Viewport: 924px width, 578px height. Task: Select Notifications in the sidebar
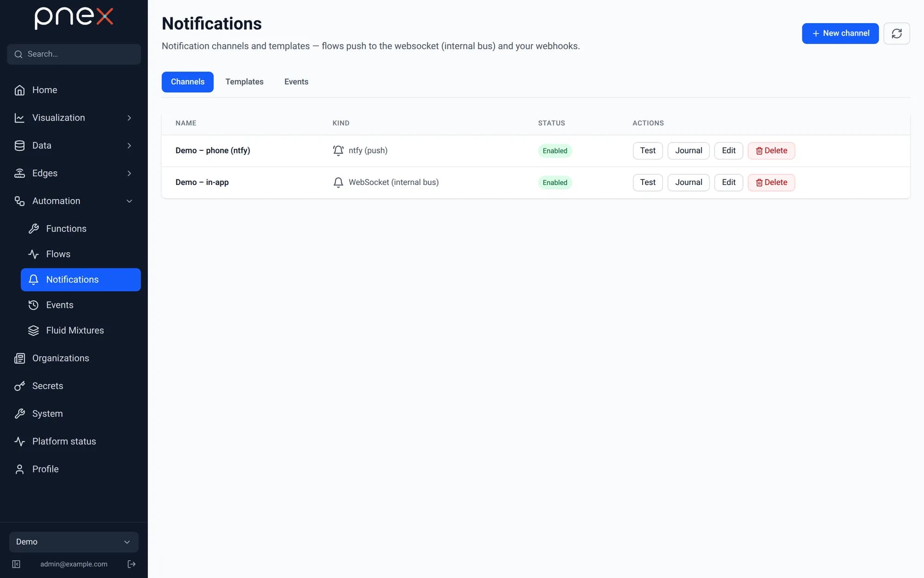click(81, 279)
